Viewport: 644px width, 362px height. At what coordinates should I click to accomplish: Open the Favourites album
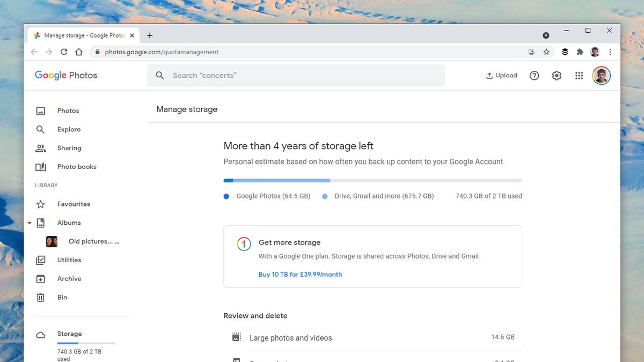73,204
